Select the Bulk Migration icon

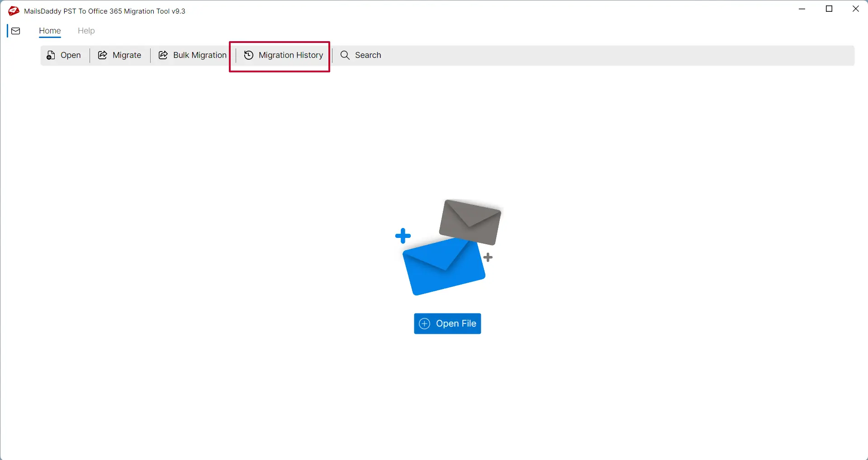click(x=163, y=55)
